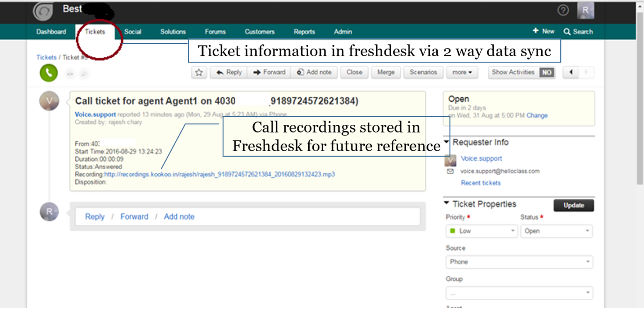The height and width of the screenshot is (312, 644).
Task: Open Recent tickets link
Action: click(x=481, y=183)
